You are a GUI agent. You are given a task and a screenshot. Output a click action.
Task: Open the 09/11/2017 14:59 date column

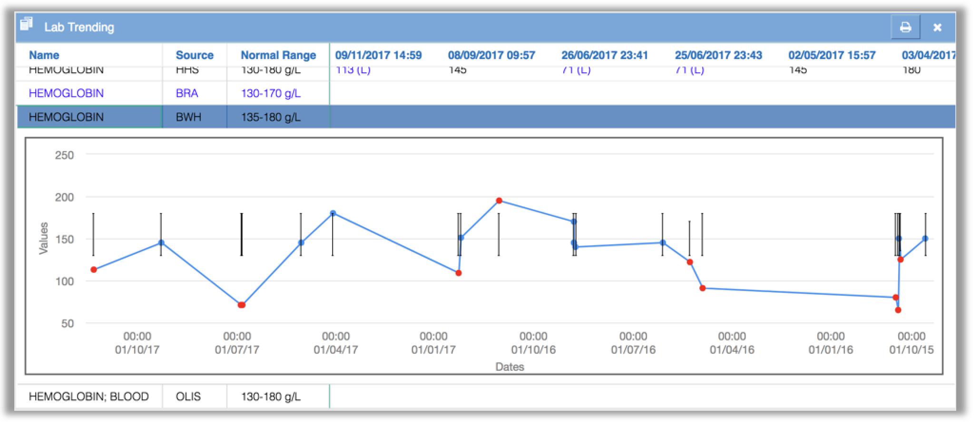tap(378, 55)
